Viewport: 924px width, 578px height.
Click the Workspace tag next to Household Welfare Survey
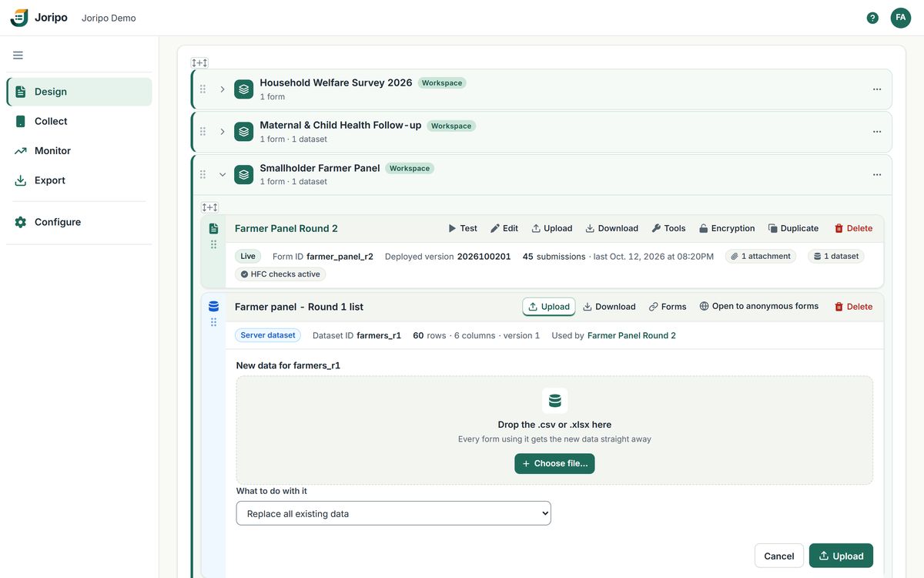pos(442,83)
